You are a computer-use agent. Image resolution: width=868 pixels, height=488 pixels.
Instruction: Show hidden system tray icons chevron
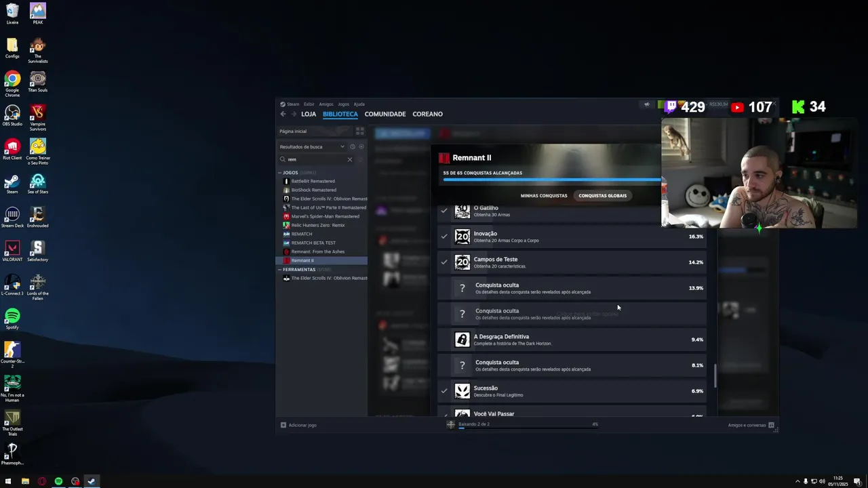pyautogui.click(x=797, y=481)
